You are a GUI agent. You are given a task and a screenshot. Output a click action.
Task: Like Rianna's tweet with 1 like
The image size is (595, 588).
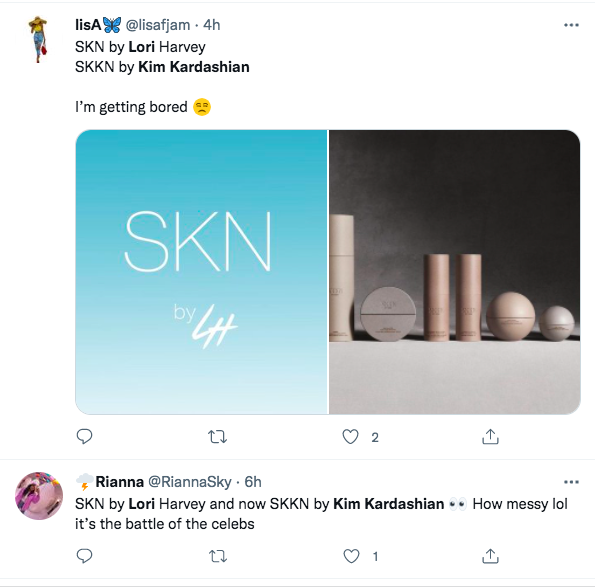351,556
